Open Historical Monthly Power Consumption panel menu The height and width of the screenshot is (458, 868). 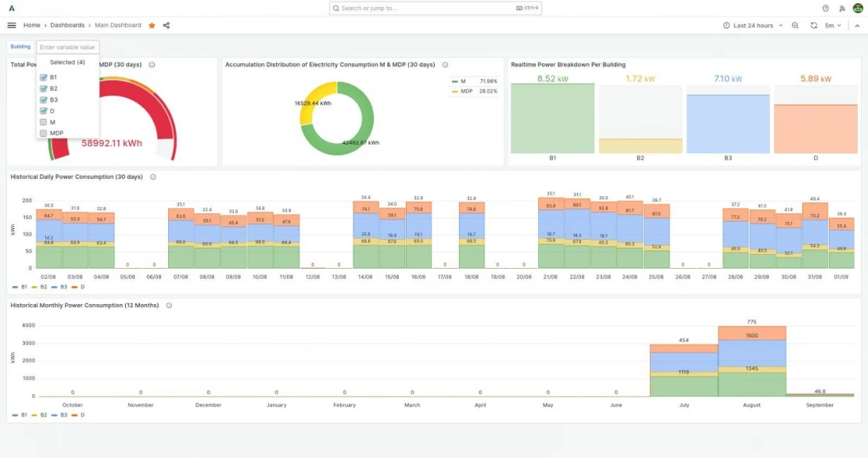coord(84,306)
